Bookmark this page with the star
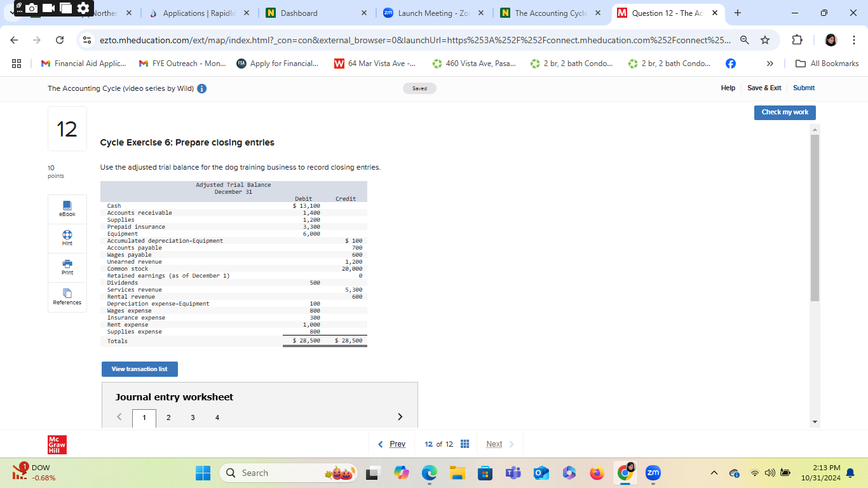The height and width of the screenshot is (488, 868). [765, 41]
